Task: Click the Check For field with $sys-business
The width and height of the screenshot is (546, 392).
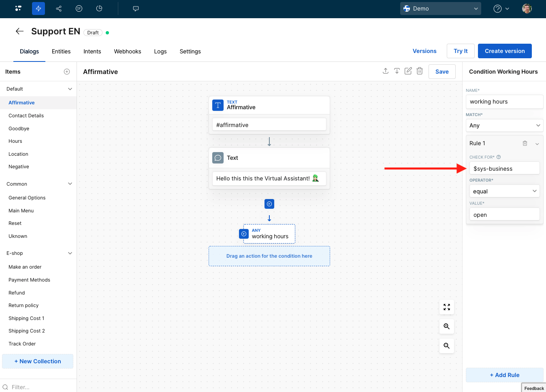Action: [504, 169]
